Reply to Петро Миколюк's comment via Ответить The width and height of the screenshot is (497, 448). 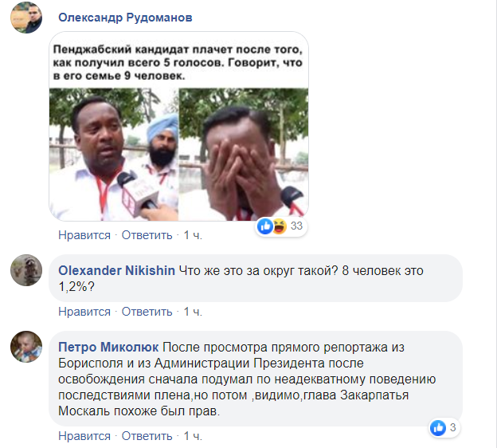[x=147, y=436]
